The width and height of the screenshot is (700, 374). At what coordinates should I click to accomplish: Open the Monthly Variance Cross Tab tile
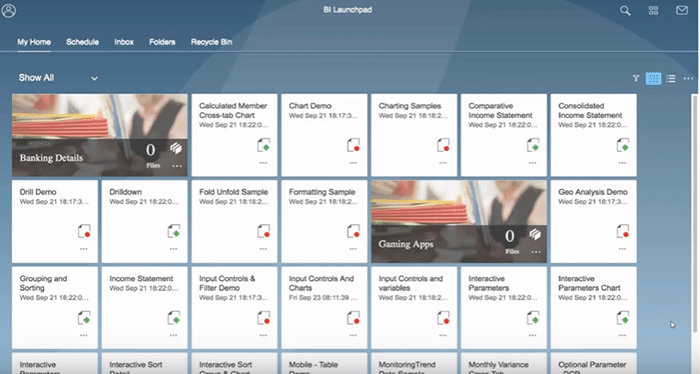(x=504, y=364)
